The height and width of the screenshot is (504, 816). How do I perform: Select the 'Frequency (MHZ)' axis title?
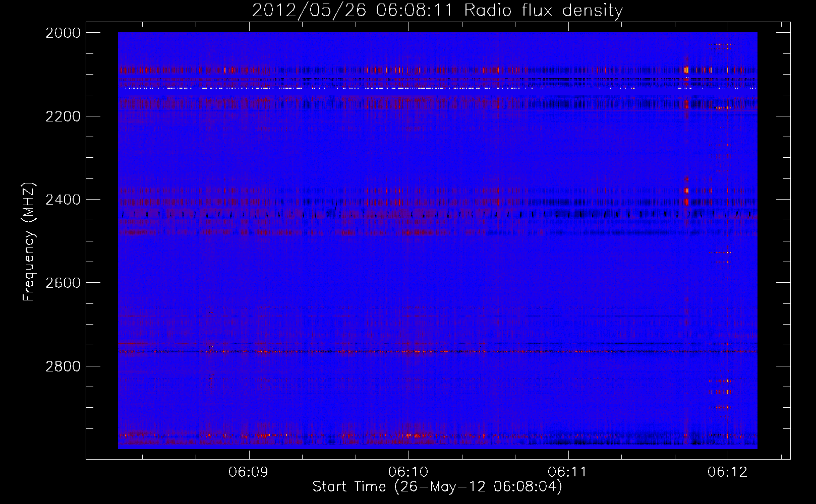pos(29,241)
